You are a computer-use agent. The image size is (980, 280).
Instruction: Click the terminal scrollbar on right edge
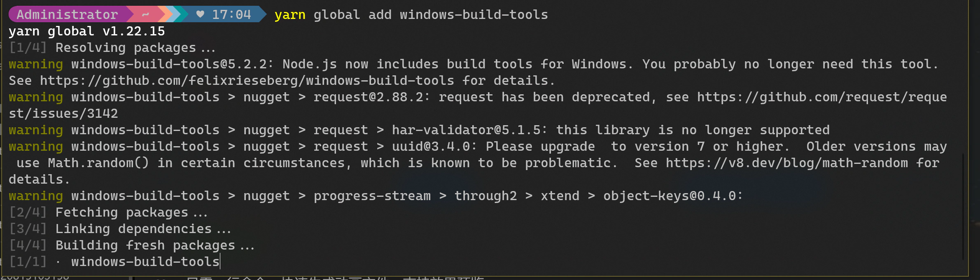tap(963, 206)
